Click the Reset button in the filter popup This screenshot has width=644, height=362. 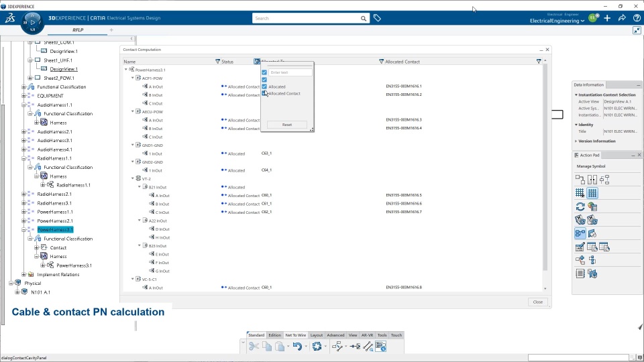pos(287,125)
